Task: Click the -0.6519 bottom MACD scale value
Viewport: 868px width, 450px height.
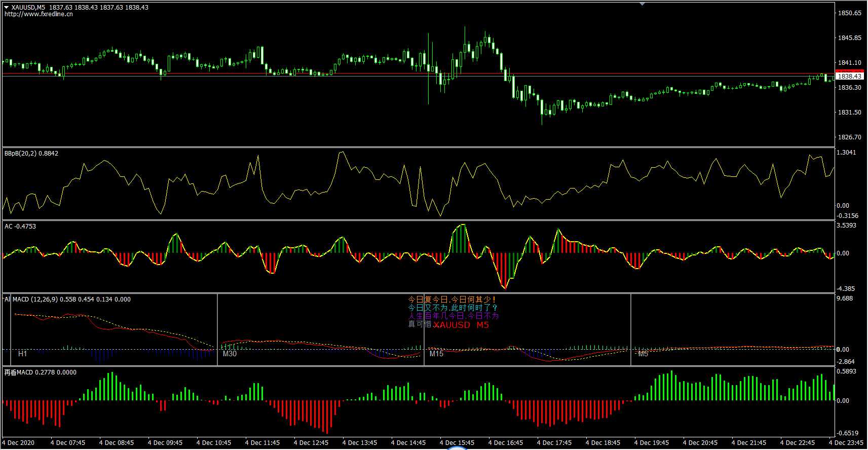Action: tap(847, 433)
